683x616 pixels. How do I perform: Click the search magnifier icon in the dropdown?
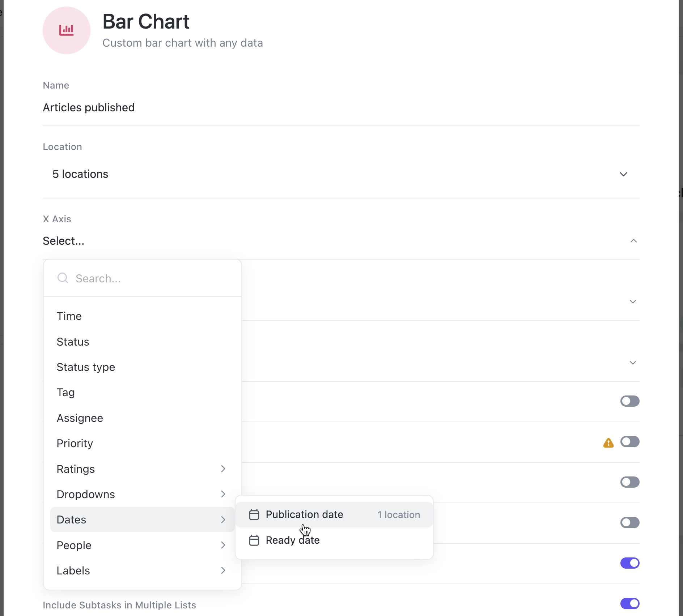[63, 278]
